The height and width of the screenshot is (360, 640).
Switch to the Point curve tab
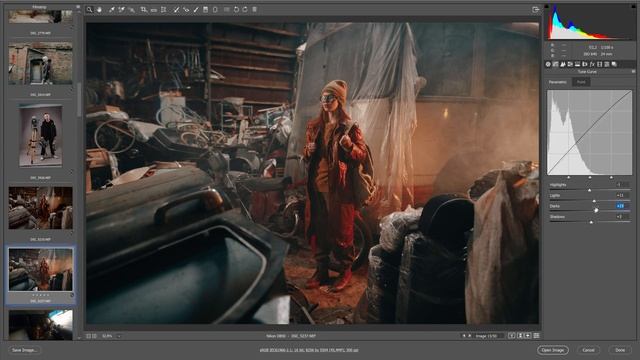(x=581, y=82)
